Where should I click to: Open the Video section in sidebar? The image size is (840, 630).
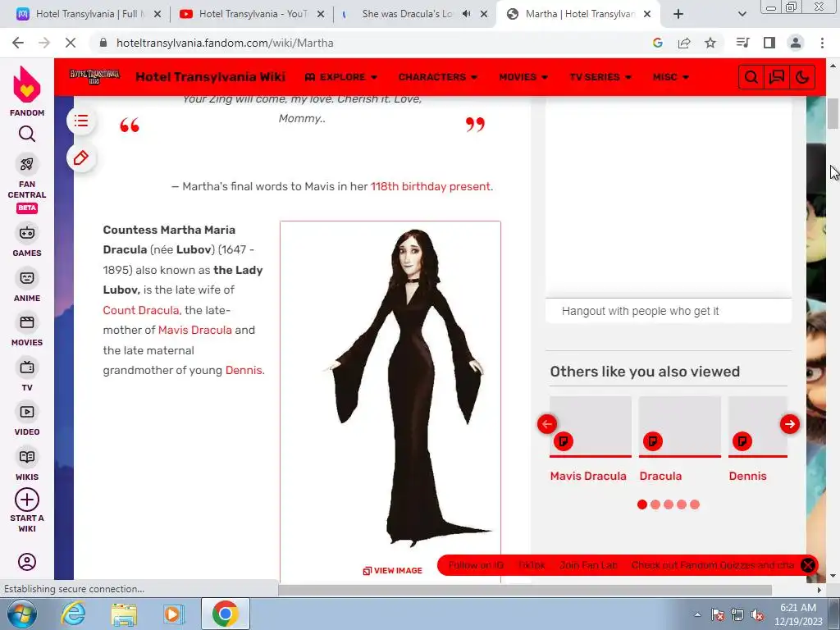point(27,412)
